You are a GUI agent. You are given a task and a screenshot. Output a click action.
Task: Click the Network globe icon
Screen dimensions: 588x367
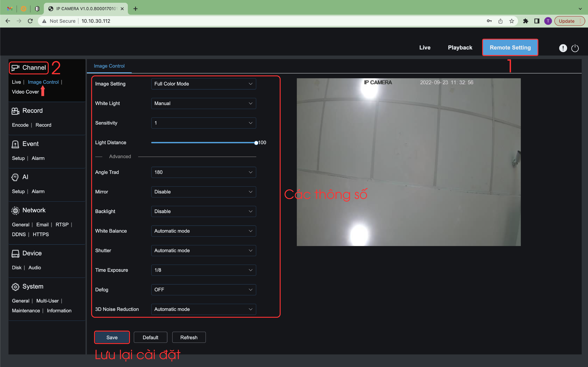pos(15,210)
